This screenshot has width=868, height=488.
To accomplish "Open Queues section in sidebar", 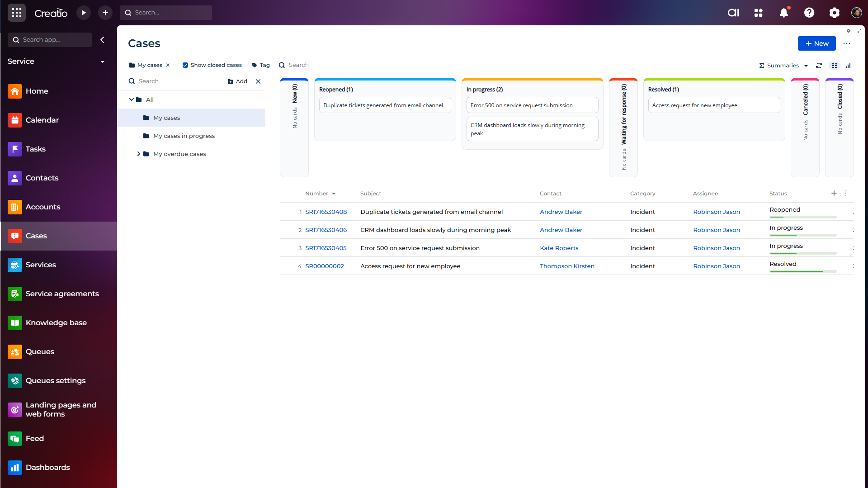I will [x=40, y=351].
